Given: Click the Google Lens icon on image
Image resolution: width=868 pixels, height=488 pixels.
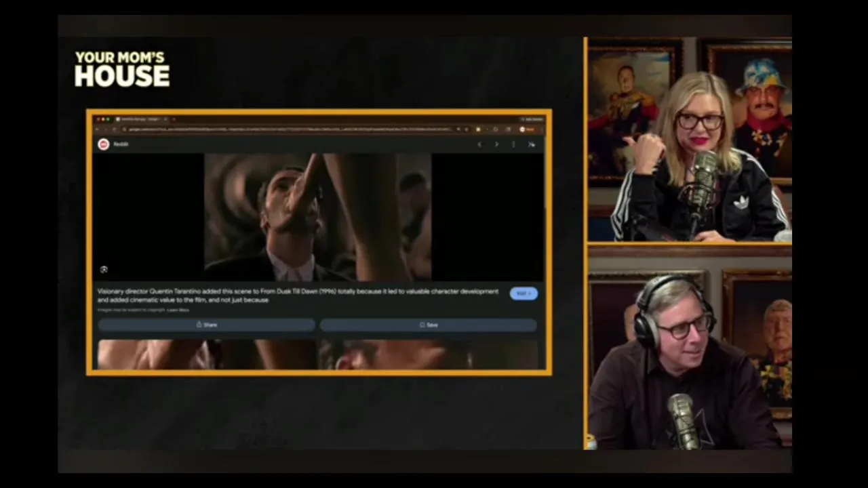Looking at the screenshot, I should tap(104, 269).
